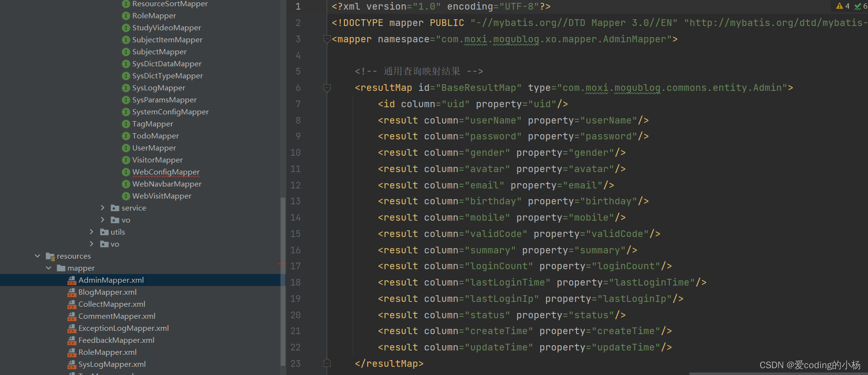Collapse the mapper folder under resources
868x375 pixels.
tap(49, 268)
